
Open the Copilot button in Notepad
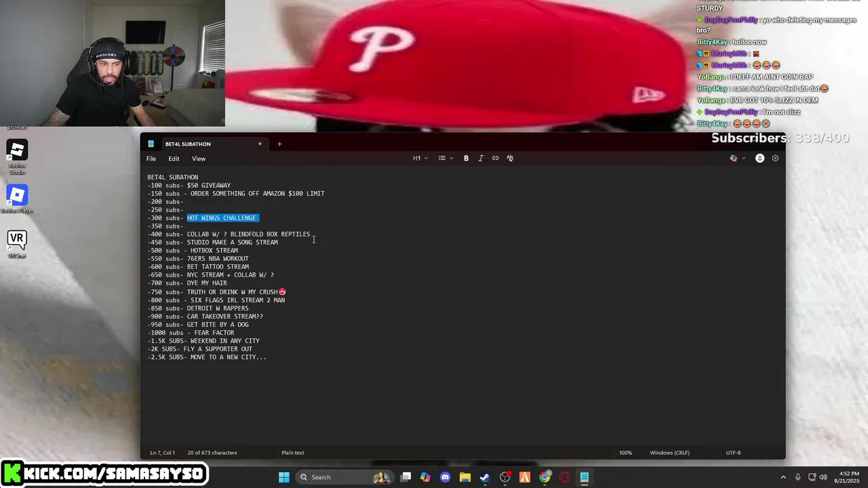pyautogui.click(x=733, y=158)
